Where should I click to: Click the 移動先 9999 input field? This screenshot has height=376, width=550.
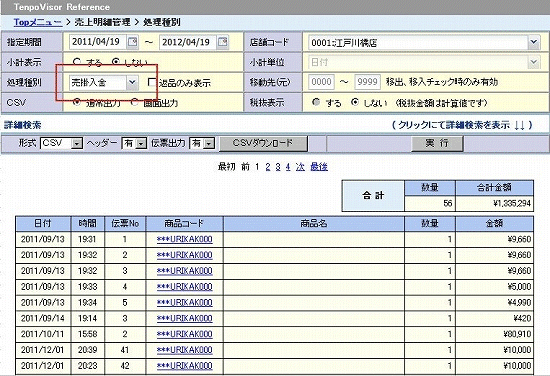[368, 82]
